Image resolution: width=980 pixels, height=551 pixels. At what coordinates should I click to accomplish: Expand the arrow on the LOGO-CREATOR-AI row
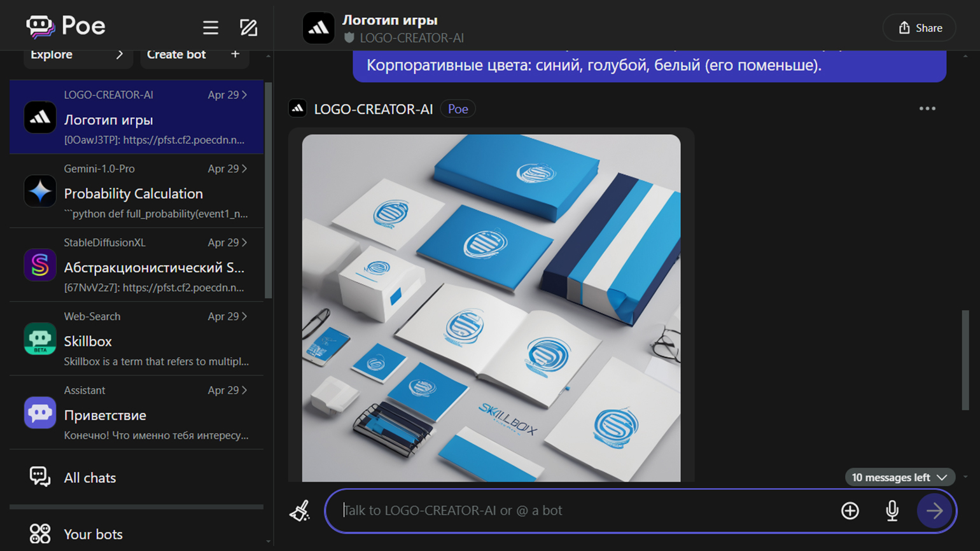point(244,95)
